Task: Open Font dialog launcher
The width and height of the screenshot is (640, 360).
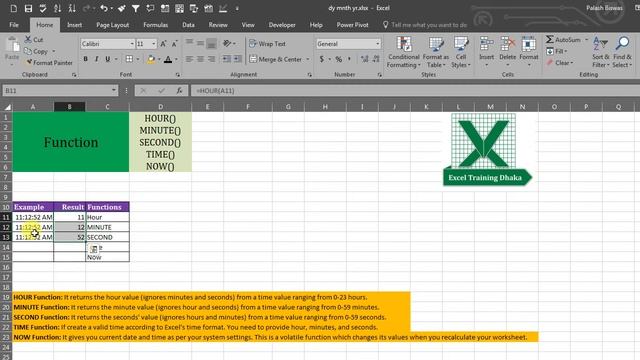Action: point(178,75)
